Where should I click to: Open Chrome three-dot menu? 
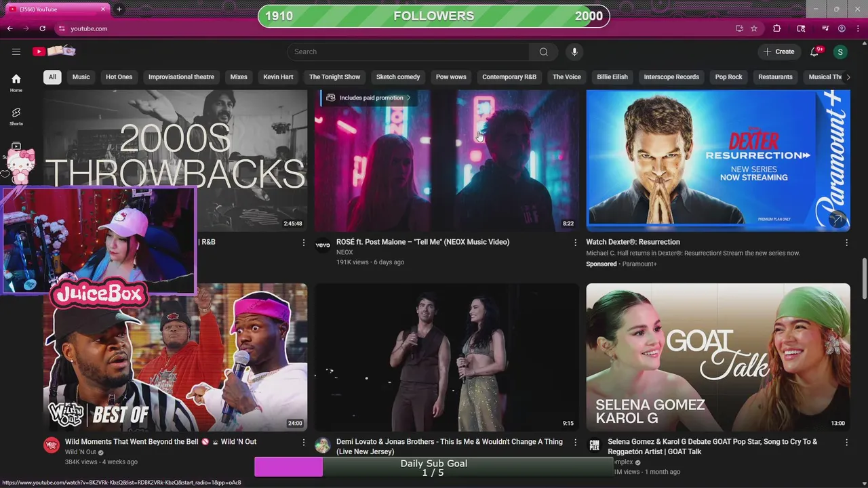857,28
